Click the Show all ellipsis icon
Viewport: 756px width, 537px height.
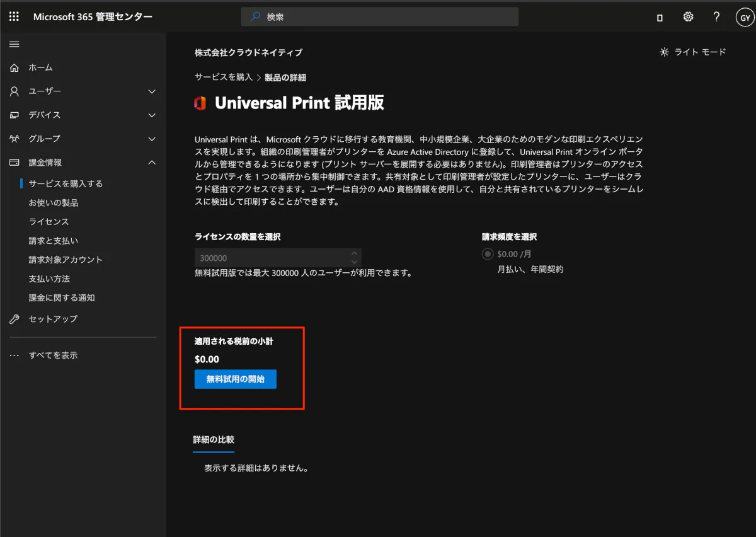pyautogui.click(x=14, y=355)
